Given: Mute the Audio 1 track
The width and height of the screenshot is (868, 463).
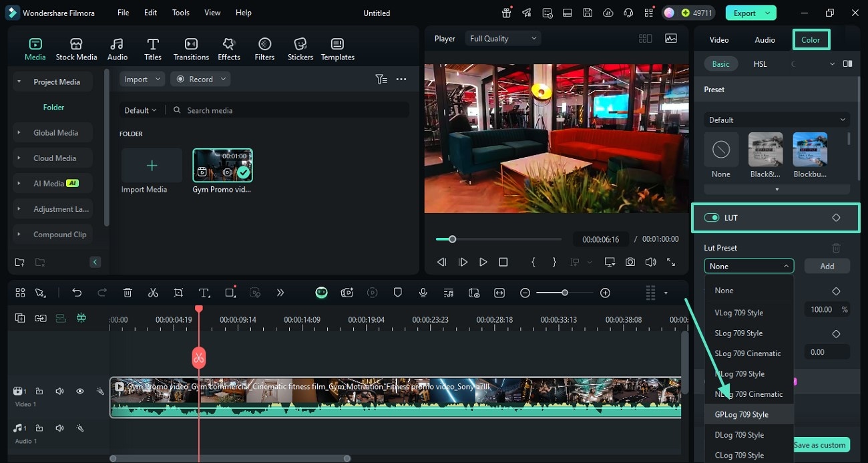Looking at the screenshot, I should pyautogui.click(x=59, y=428).
